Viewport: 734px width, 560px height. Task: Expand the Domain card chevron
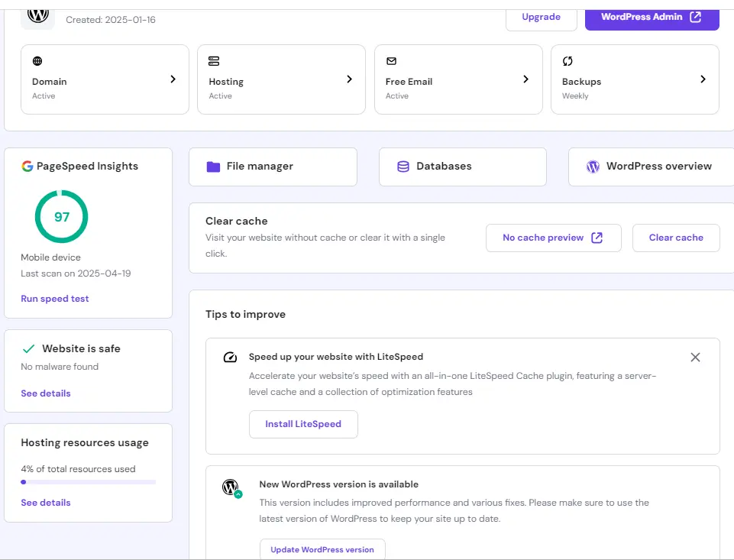[x=173, y=79]
